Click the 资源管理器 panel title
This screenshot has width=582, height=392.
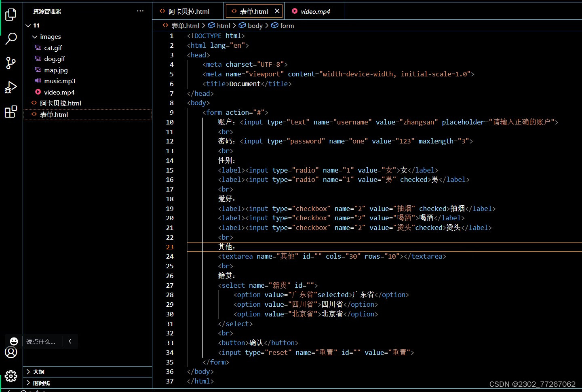[x=47, y=11]
